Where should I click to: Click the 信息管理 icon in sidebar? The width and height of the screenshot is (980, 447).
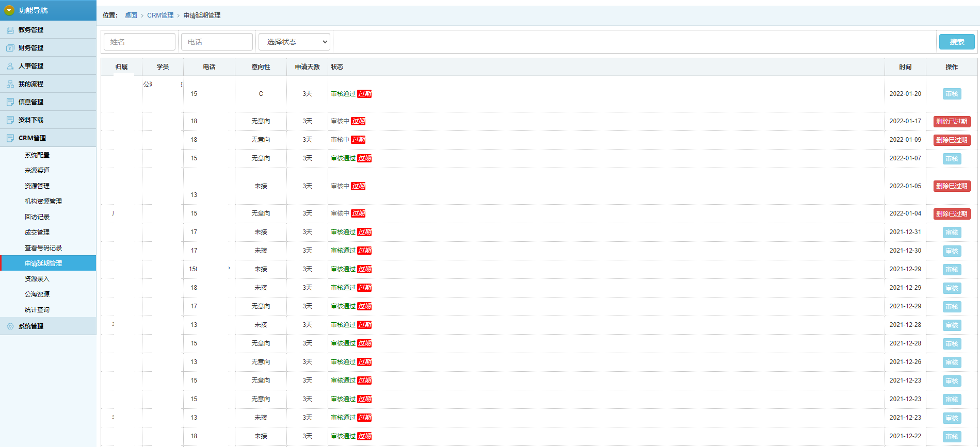click(10, 102)
